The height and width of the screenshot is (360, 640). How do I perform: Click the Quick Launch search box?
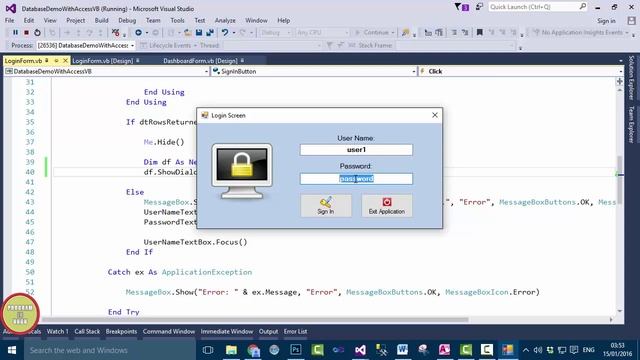coord(538,7)
